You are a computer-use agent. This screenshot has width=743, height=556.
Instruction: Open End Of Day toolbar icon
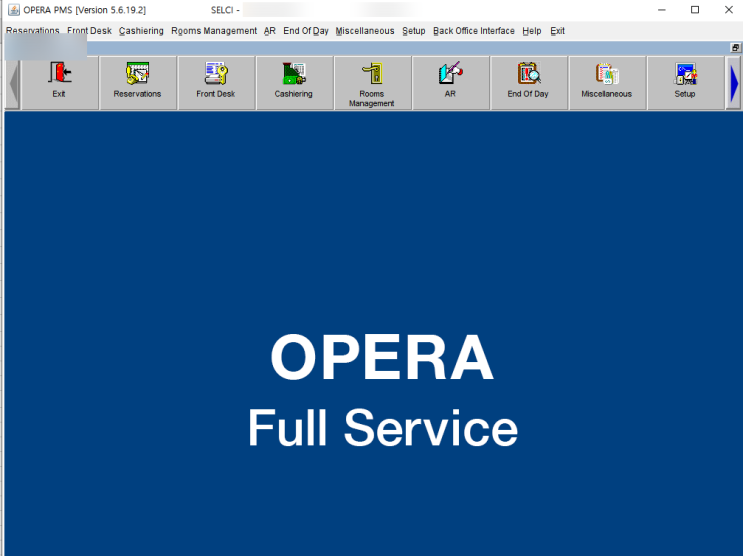(528, 82)
